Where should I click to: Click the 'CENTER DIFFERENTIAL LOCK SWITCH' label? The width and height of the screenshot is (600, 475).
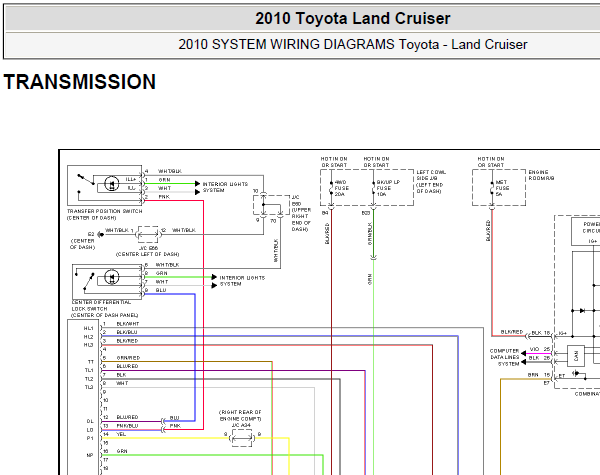(x=101, y=305)
